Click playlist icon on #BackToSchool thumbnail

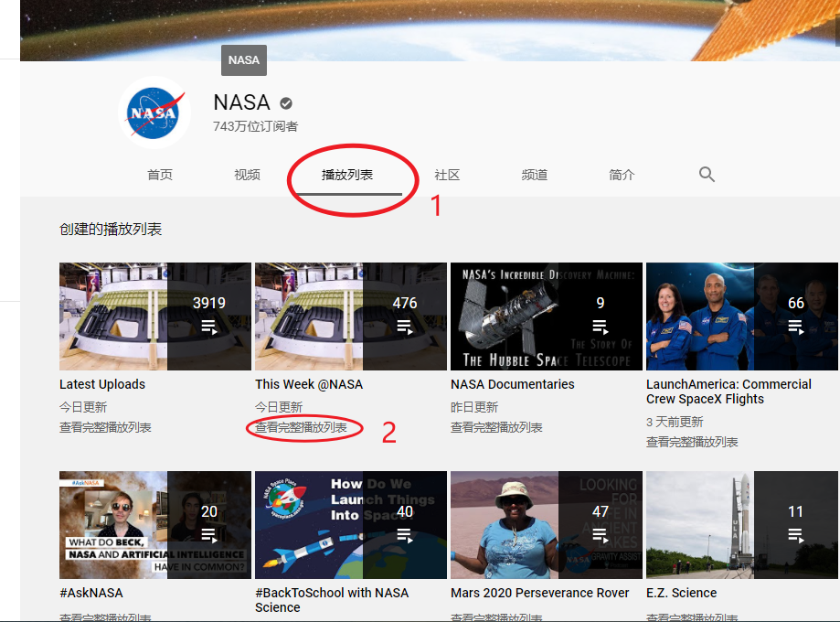coord(405,535)
